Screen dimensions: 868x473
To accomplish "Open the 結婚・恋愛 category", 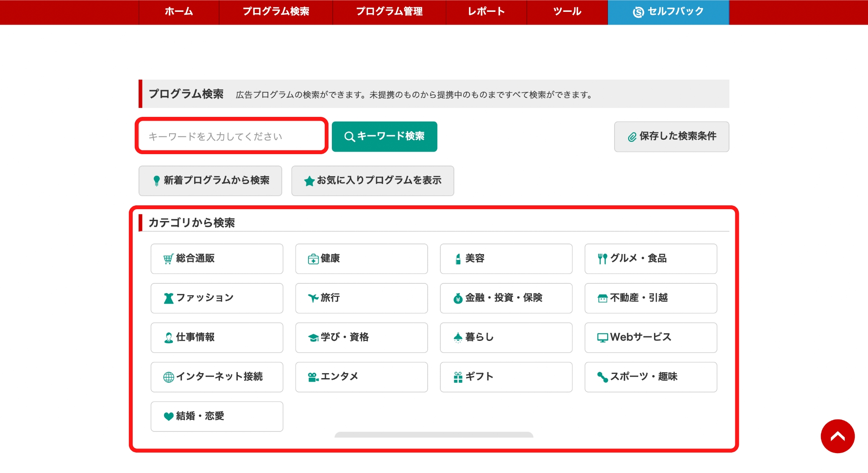I will coord(217,416).
